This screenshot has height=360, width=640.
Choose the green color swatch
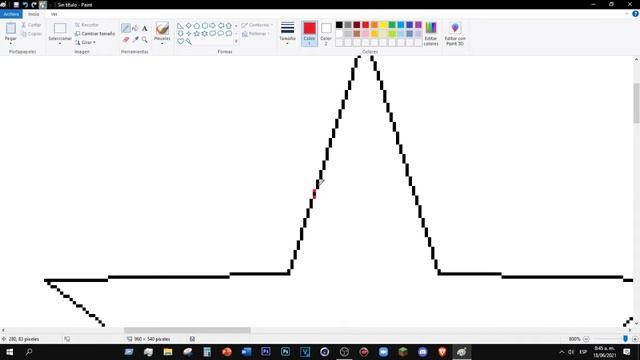[x=392, y=25]
